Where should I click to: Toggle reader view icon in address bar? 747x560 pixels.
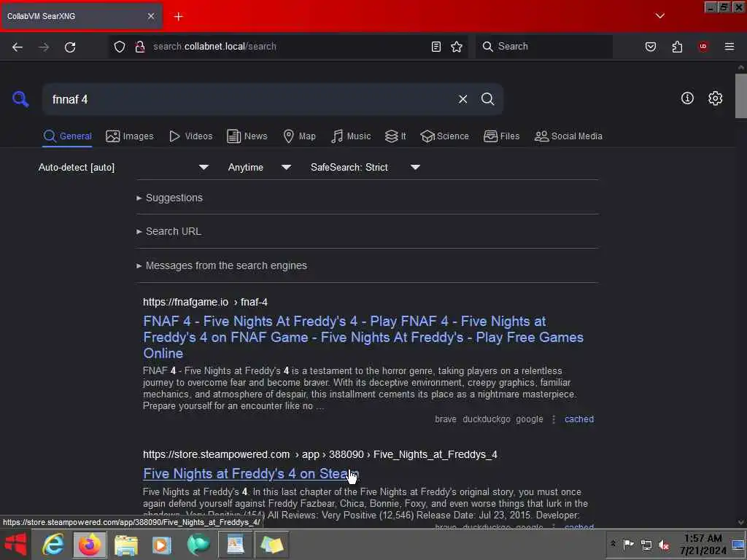(x=436, y=47)
